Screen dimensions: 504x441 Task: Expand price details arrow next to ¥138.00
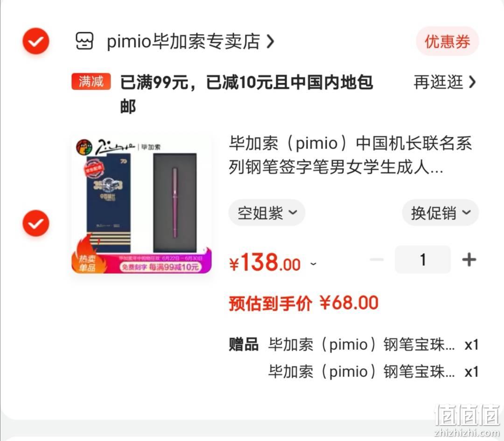coord(313,264)
